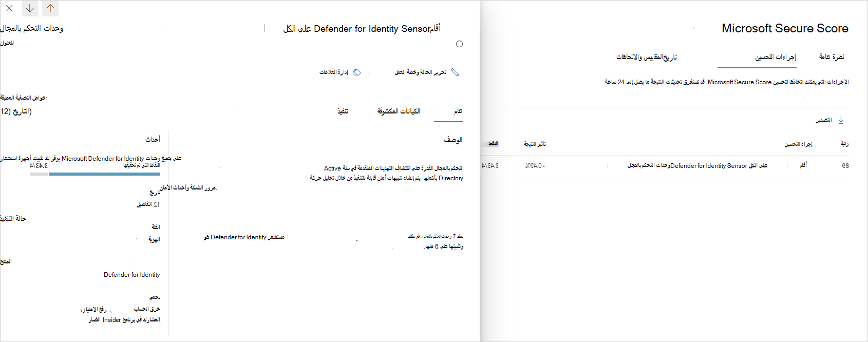Click the 'أحداث' heading in side column
Image resolution: width=868 pixels, height=342 pixels.
[153, 139]
